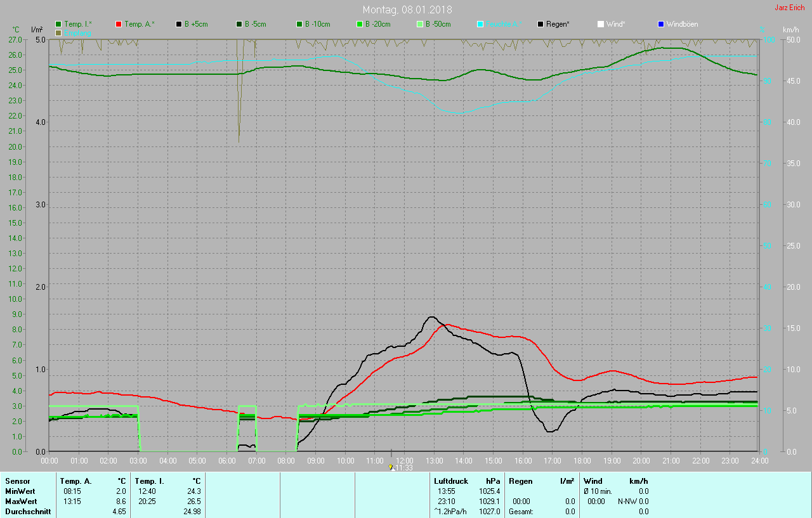Image resolution: width=812 pixels, height=518 pixels.
Task: Click the black B +5cm legend swatch
Action: click(x=179, y=24)
